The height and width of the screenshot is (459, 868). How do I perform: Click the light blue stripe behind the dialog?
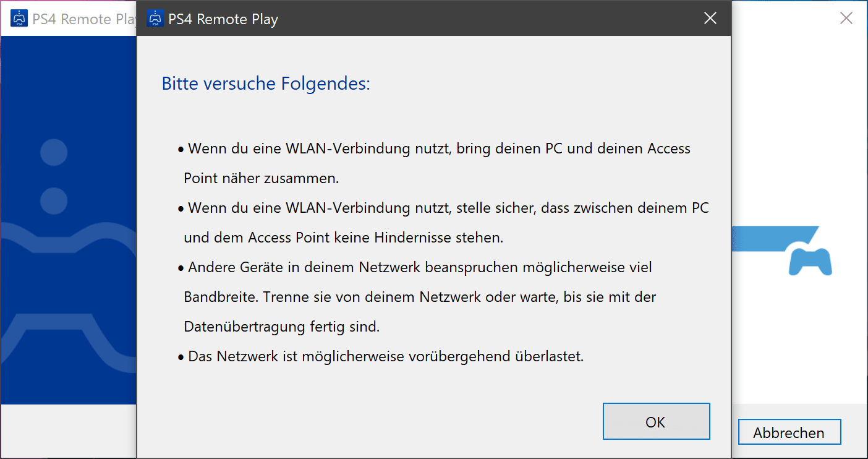tap(760, 239)
